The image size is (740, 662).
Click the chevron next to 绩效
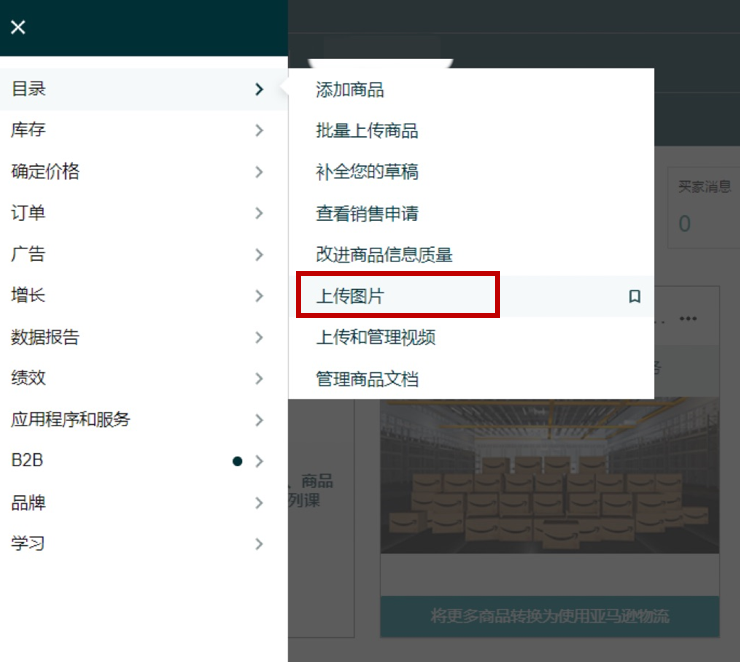[259, 379]
